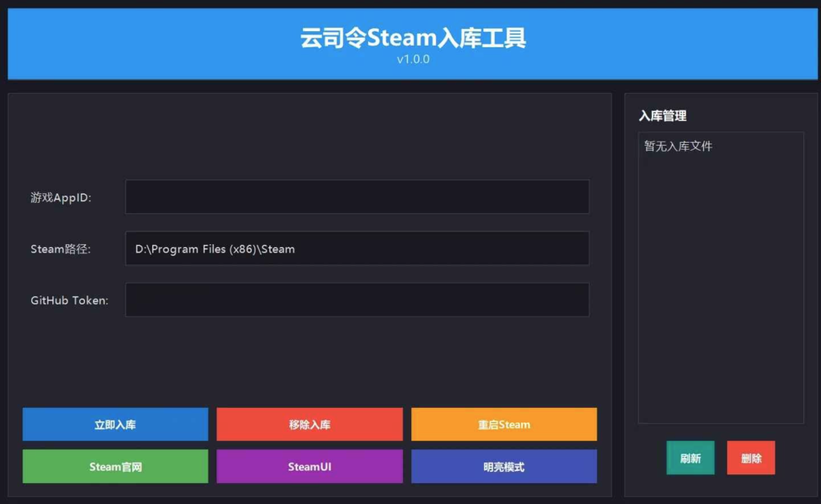
Task: Launch SteamUI via its purple button
Action: [x=309, y=466]
